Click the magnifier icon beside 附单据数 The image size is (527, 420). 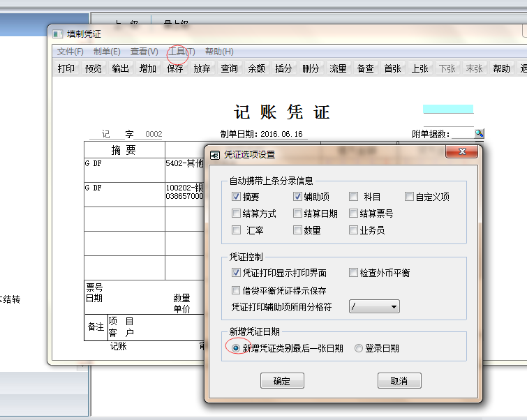click(x=479, y=133)
